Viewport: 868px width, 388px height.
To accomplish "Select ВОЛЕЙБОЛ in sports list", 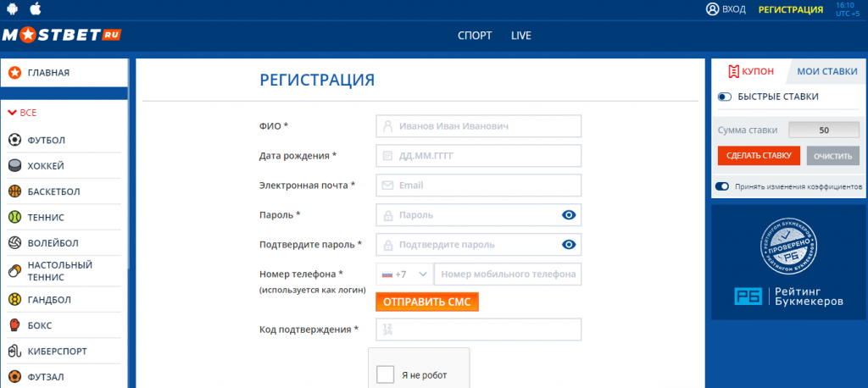I will coord(64,243).
